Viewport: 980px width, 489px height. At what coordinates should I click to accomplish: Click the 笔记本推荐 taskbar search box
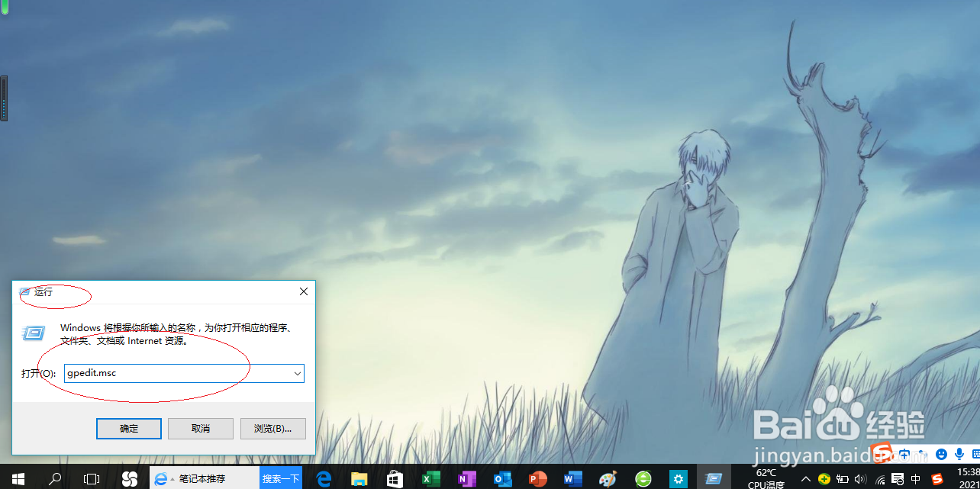point(205,478)
